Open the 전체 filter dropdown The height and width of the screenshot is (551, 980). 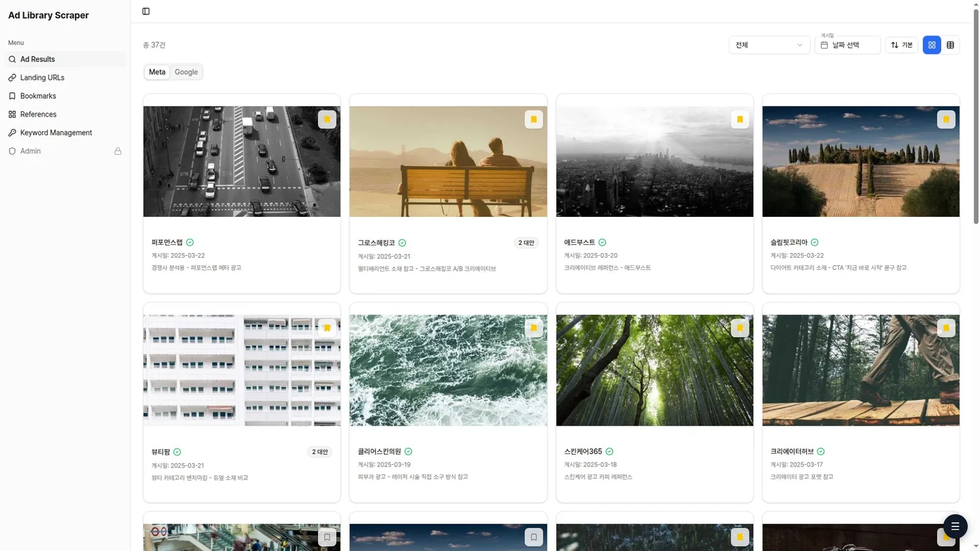[769, 45]
